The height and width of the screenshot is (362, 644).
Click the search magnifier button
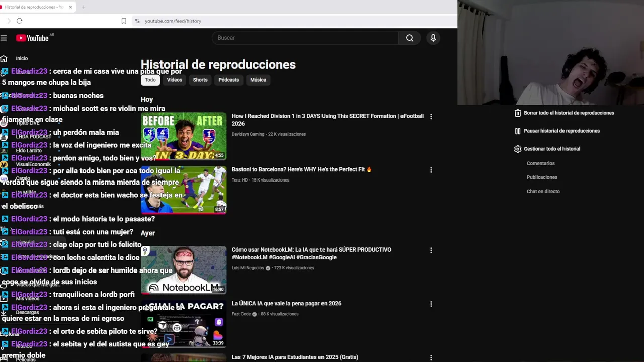coord(410,38)
